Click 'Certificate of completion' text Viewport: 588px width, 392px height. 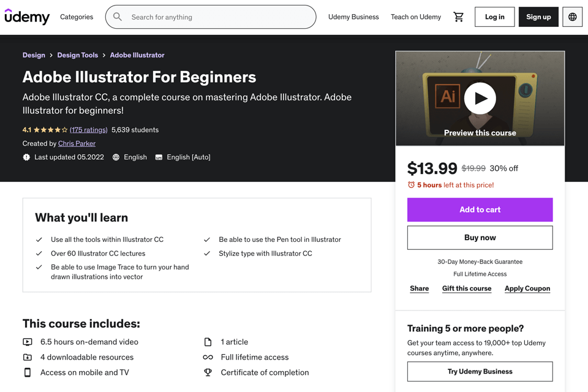click(x=265, y=372)
